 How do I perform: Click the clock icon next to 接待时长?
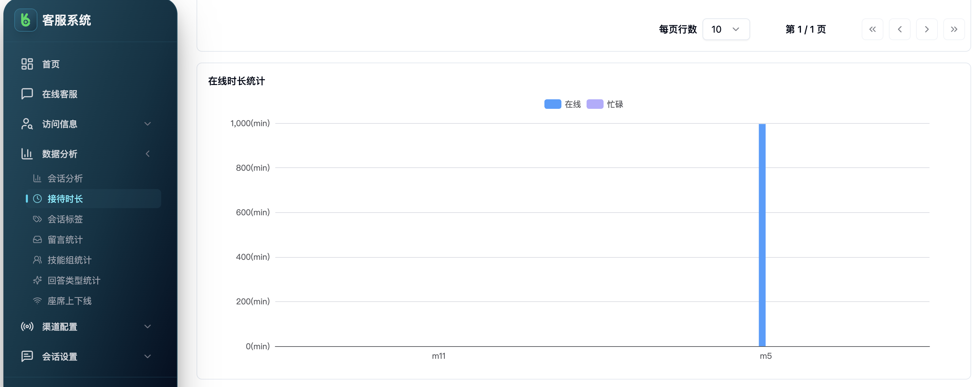[37, 199]
